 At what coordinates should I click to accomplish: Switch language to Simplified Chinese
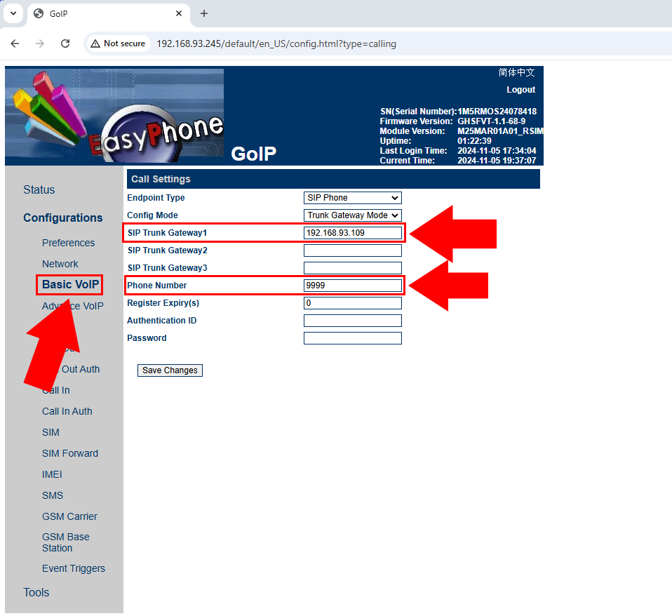[x=516, y=72]
